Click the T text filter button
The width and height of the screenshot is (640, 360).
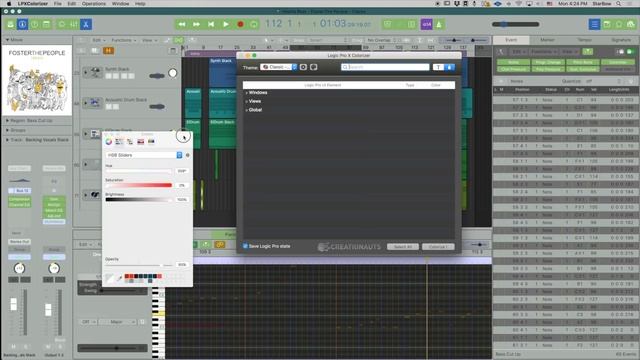[x=438, y=67]
